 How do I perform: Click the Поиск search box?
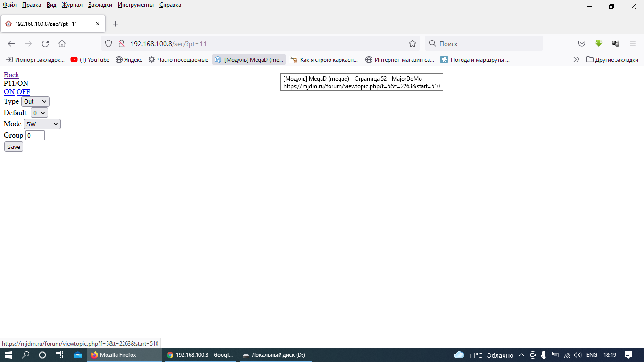tap(484, 44)
